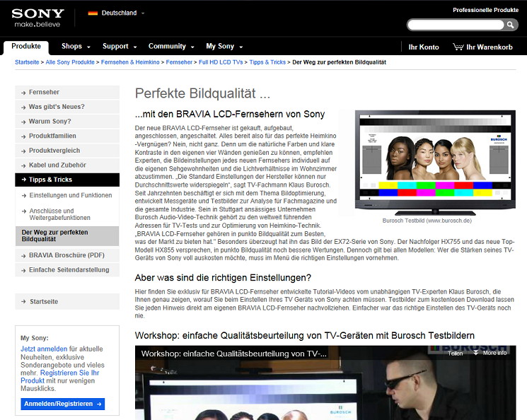
Task: Select Der Weg zur perfekten Bildqualität sidebar item
Action: click(67, 236)
